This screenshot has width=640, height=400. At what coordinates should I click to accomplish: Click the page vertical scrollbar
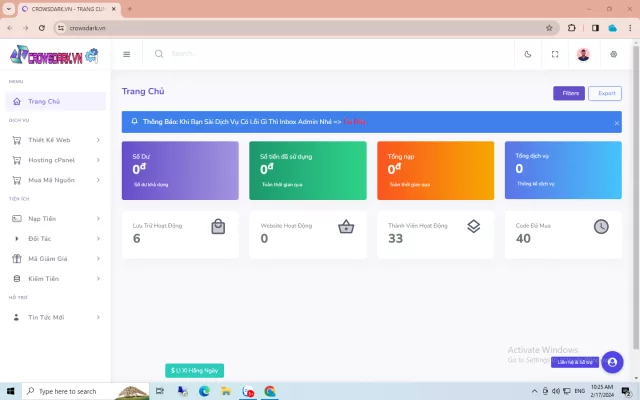tap(636, 198)
